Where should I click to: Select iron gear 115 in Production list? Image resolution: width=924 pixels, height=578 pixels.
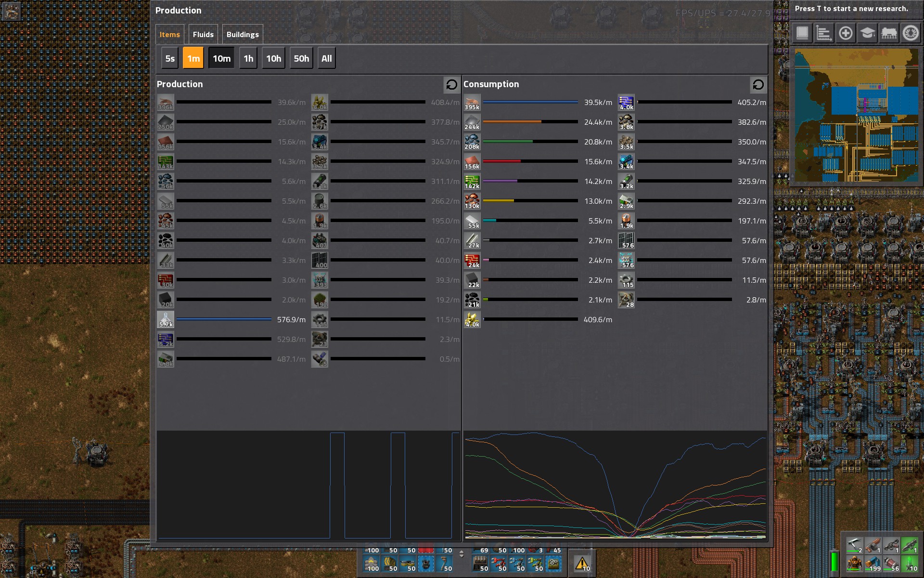[x=320, y=320]
